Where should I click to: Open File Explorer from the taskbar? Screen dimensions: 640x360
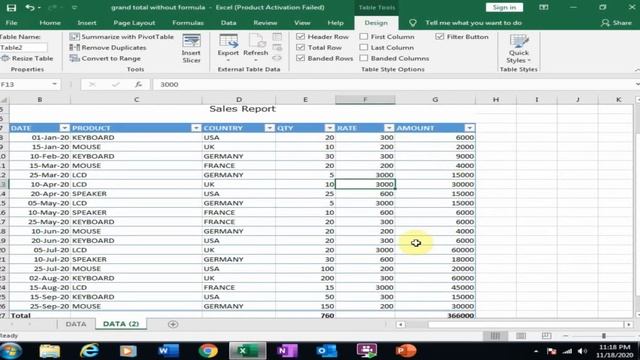click(49, 351)
